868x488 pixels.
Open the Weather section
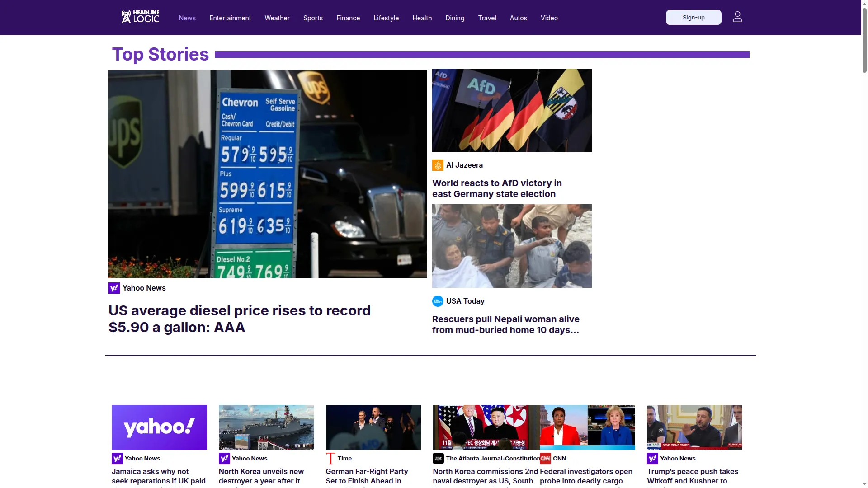(x=277, y=18)
